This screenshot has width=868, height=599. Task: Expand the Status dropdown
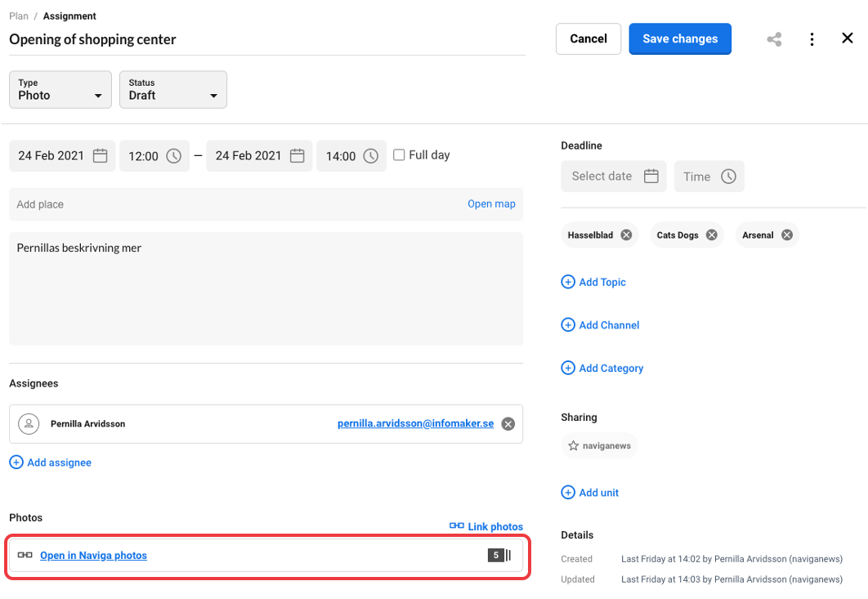[172, 90]
